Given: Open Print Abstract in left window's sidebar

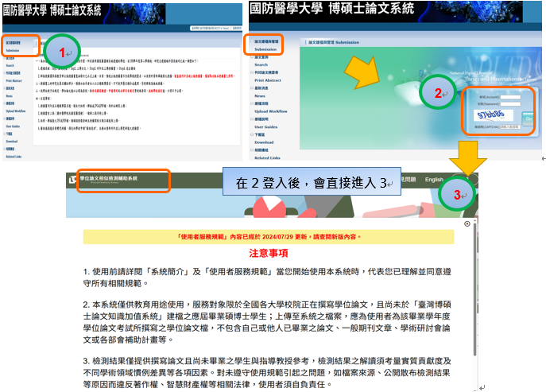Looking at the screenshot, I should 14,81.
